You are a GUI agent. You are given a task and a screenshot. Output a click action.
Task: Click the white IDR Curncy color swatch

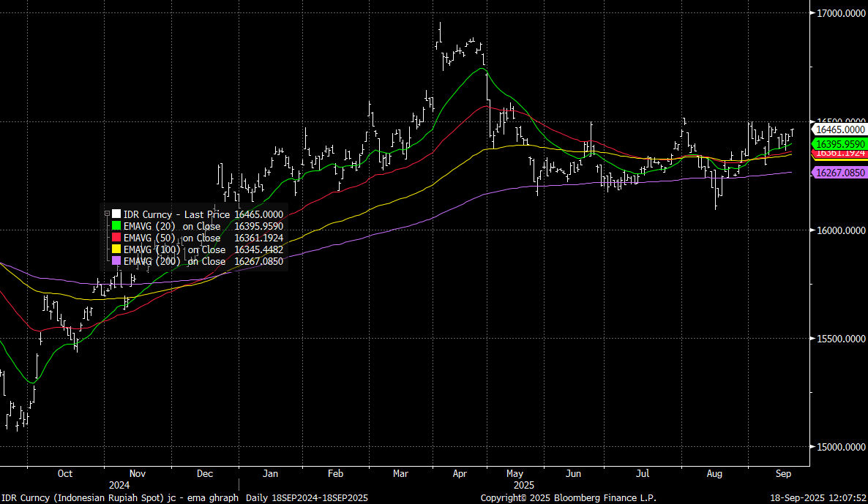116,214
